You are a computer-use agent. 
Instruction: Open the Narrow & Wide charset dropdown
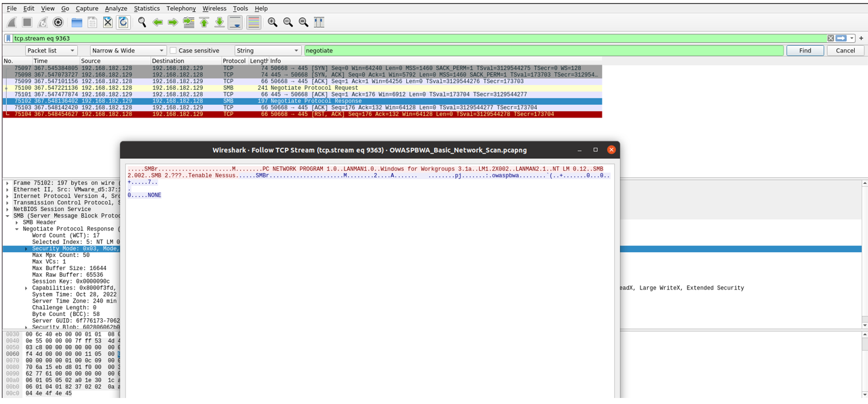[x=127, y=51]
